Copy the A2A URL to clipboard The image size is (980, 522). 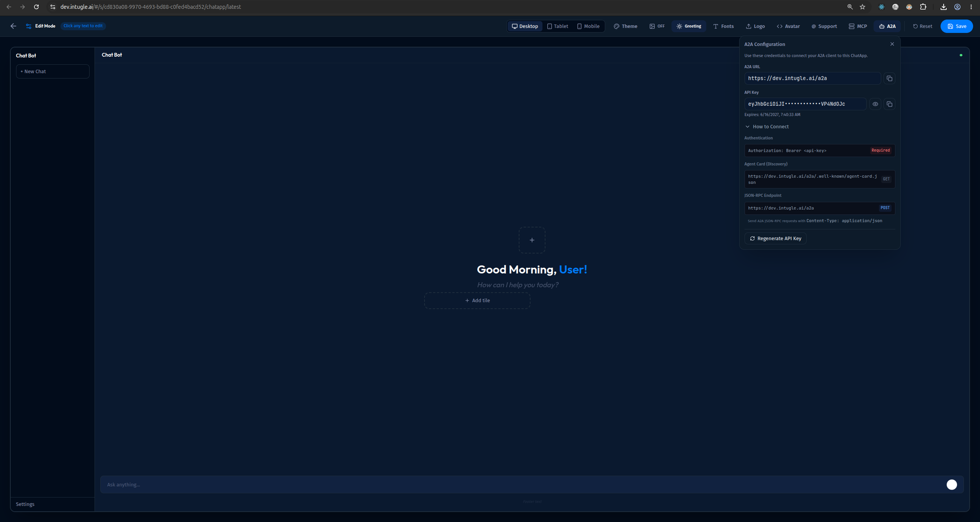tap(889, 78)
